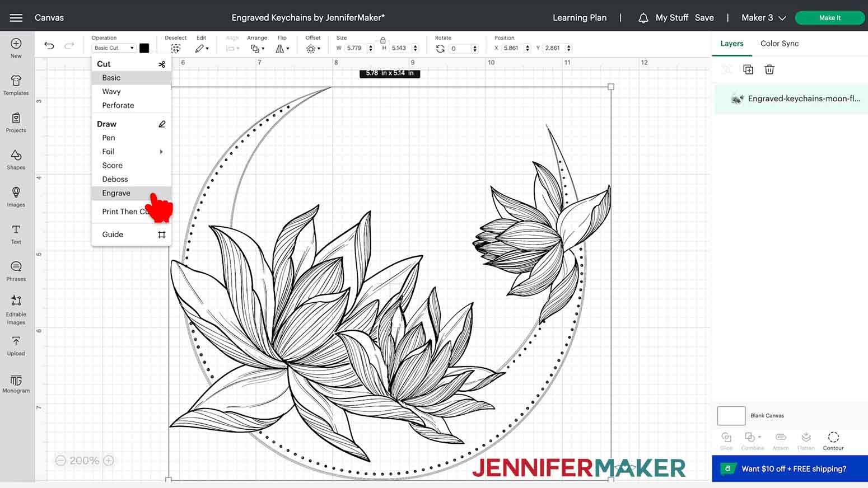
Task: Open the hamburger main menu
Action: click(16, 18)
